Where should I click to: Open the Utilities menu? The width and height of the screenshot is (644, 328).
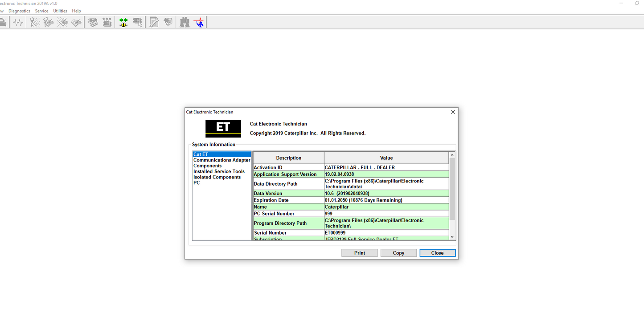[60, 11]
